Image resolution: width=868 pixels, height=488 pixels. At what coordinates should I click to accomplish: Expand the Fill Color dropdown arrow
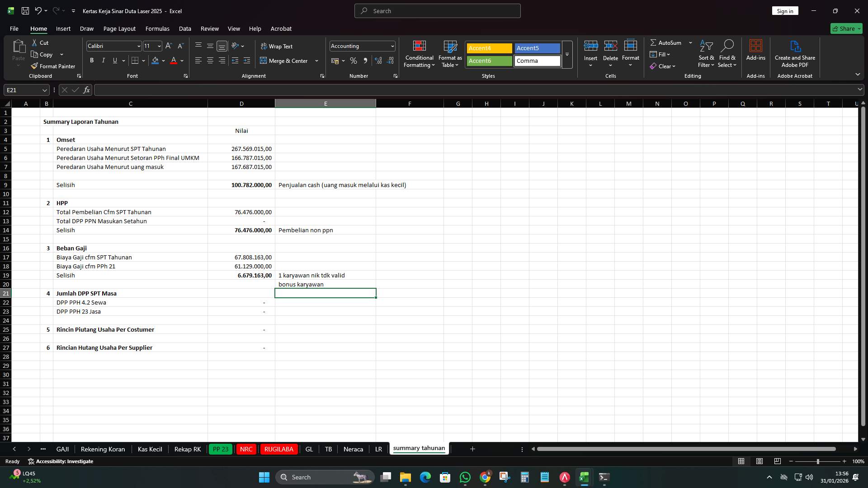163,61
